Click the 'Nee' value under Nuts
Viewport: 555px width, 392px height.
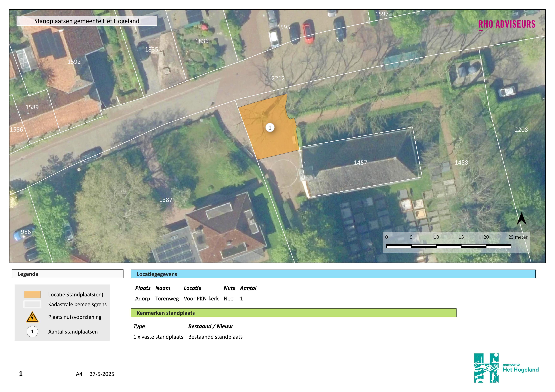(x=228, y=299)
